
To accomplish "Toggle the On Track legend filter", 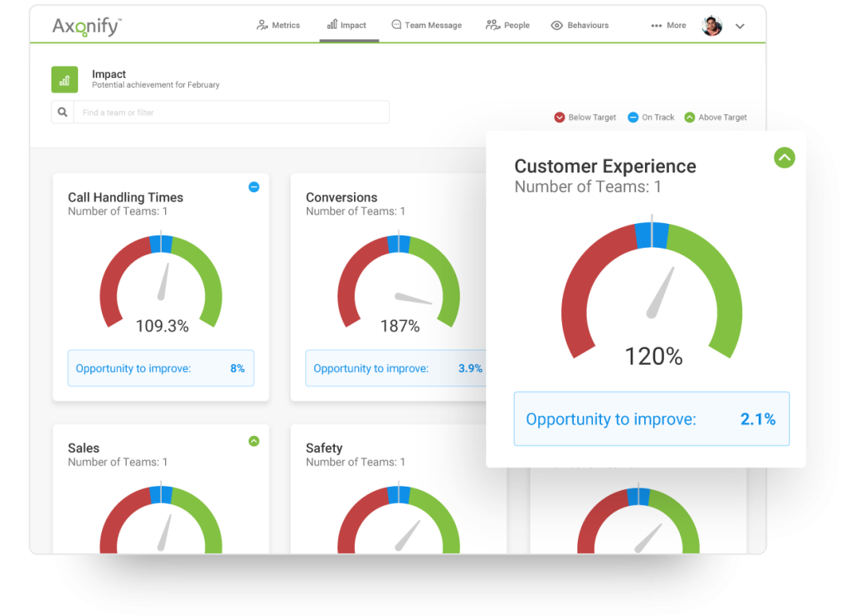I will 651,118.
